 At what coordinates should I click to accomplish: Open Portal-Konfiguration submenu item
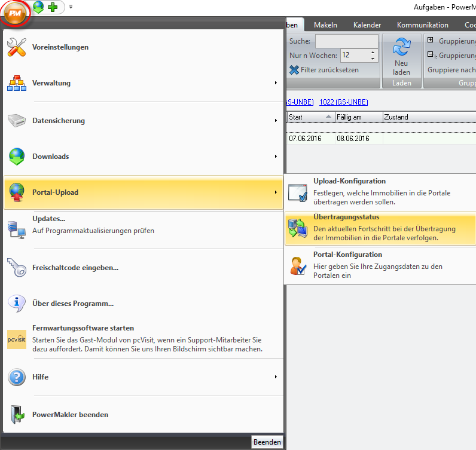pyautogui.click(x=380, y=265)
